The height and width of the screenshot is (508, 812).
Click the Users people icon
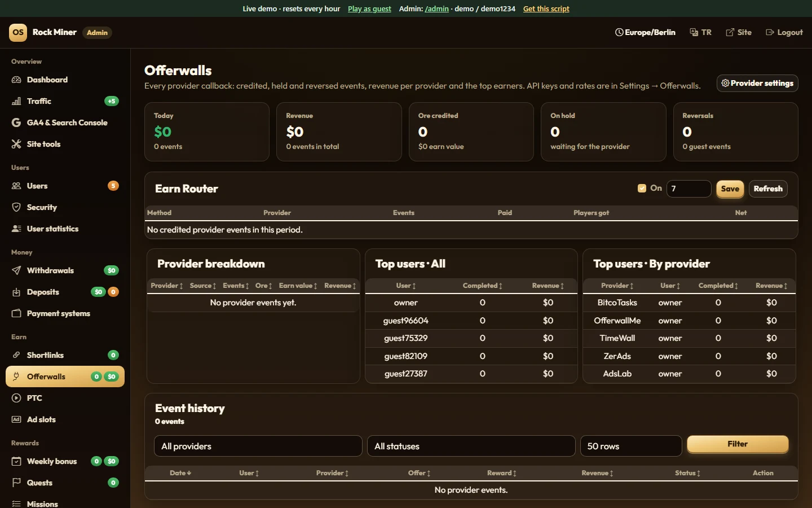tap(16, 186)
